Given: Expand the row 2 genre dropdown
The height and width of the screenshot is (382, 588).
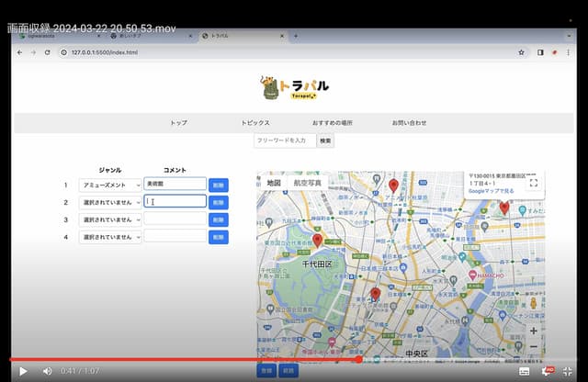Looking at the screenshot, I should click(x=110, y=202).
